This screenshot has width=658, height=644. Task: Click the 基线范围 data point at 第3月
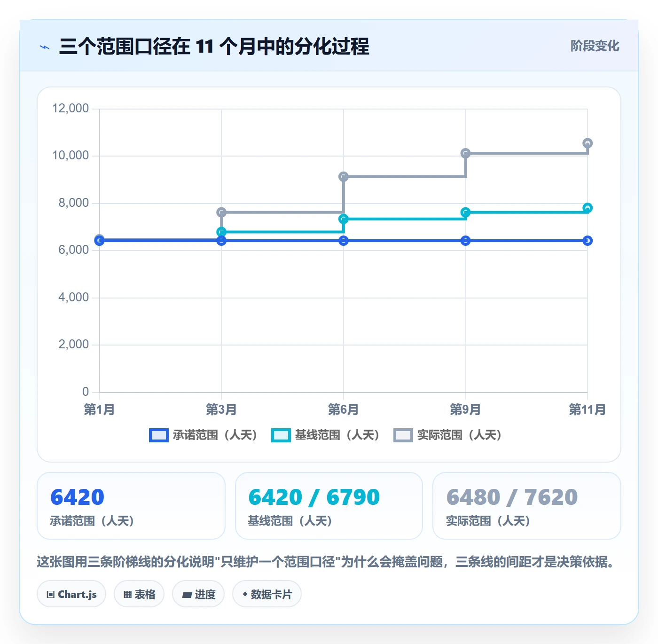[x=221, y=232]
